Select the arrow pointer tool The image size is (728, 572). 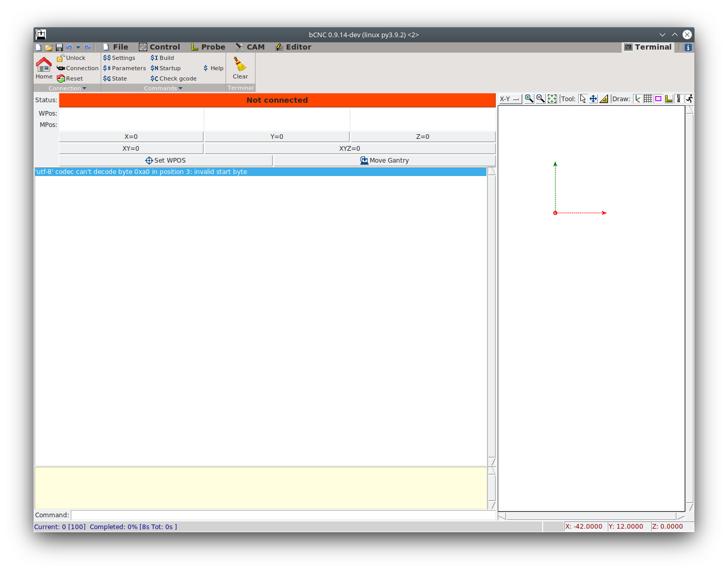point(583,99)
